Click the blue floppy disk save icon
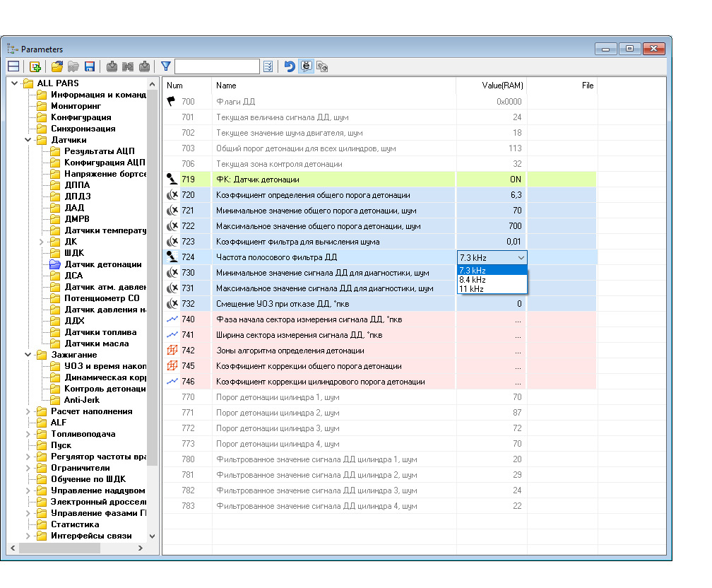Image resolution: width=712 pixels, height=588 pixels. 90,66
